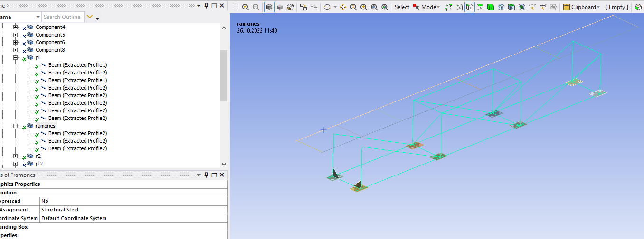Image resolution: width=644 pixels, height=239 pixels.
Task: Toggle the Edge selection filter
Action: (470, 7)
